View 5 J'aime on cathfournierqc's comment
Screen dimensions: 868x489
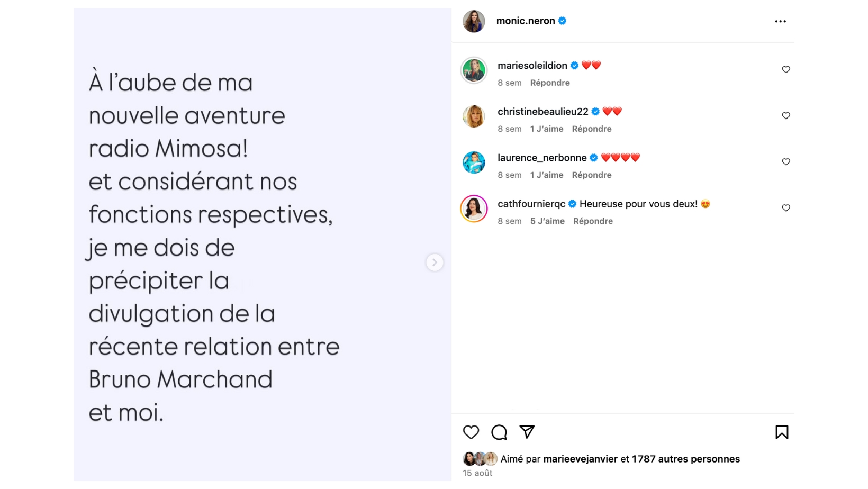547,221
